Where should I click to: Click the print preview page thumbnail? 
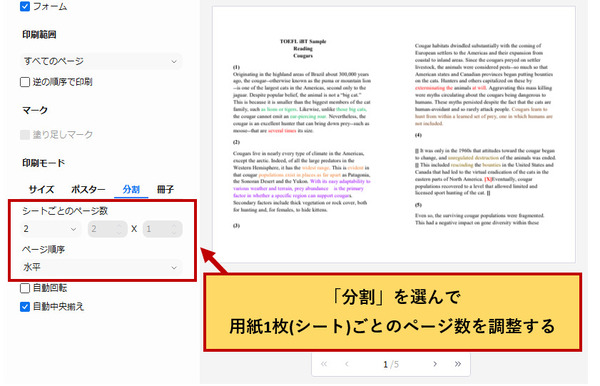click(x=394, y=134)
